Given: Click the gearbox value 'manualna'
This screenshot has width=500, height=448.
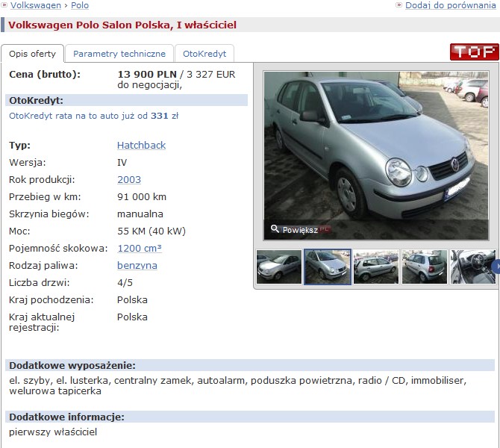Looking at the screenshot, I should tap(140, 214).
